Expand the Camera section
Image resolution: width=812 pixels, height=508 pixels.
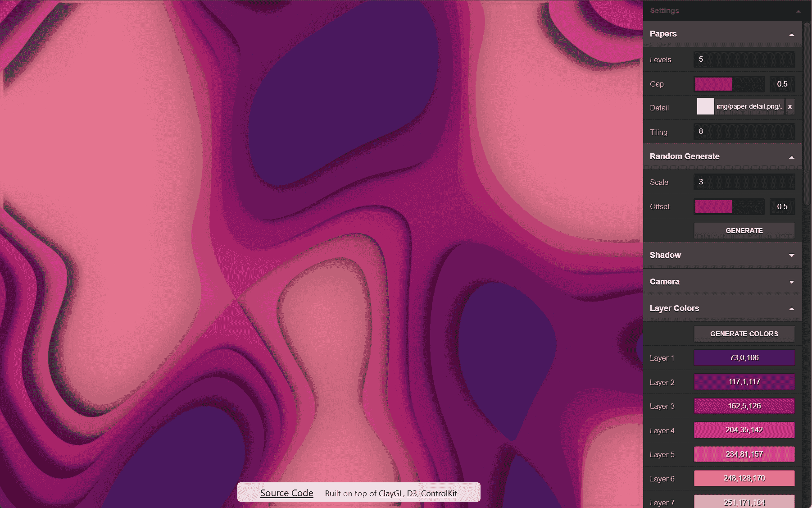(x=791, y=282)
